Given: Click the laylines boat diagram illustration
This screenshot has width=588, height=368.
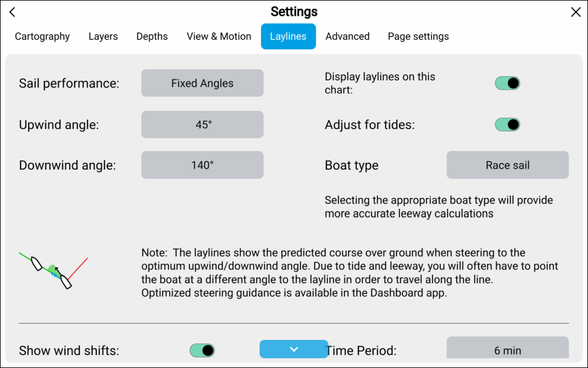Looking at the screenshot, I should click(53, 270).
